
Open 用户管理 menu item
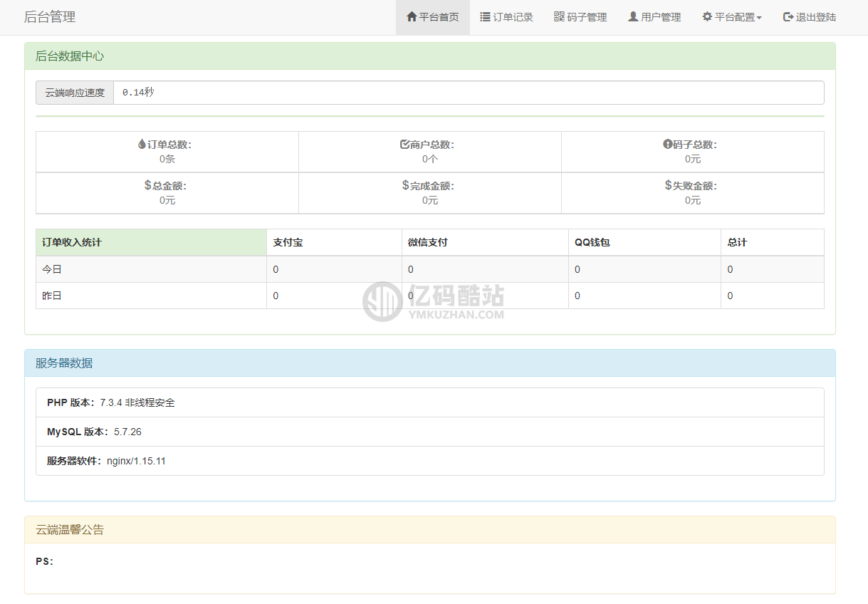tap(654, 17)
